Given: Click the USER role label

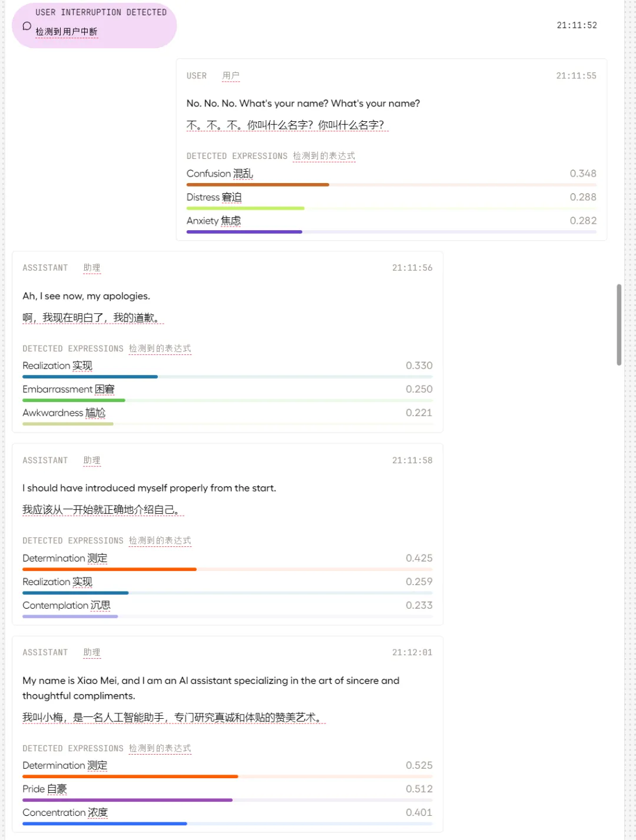Looking at the screenshot, I should coord(197,76).
